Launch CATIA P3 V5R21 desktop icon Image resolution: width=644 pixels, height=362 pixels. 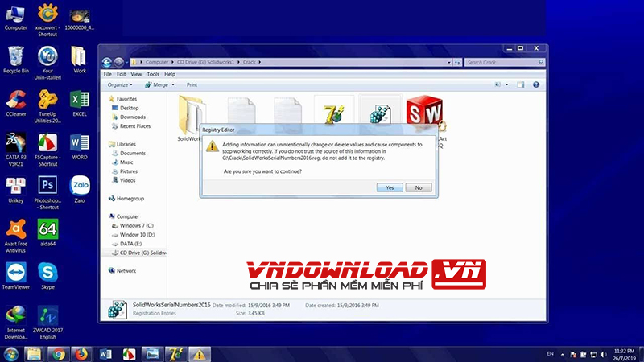(16, 150)
